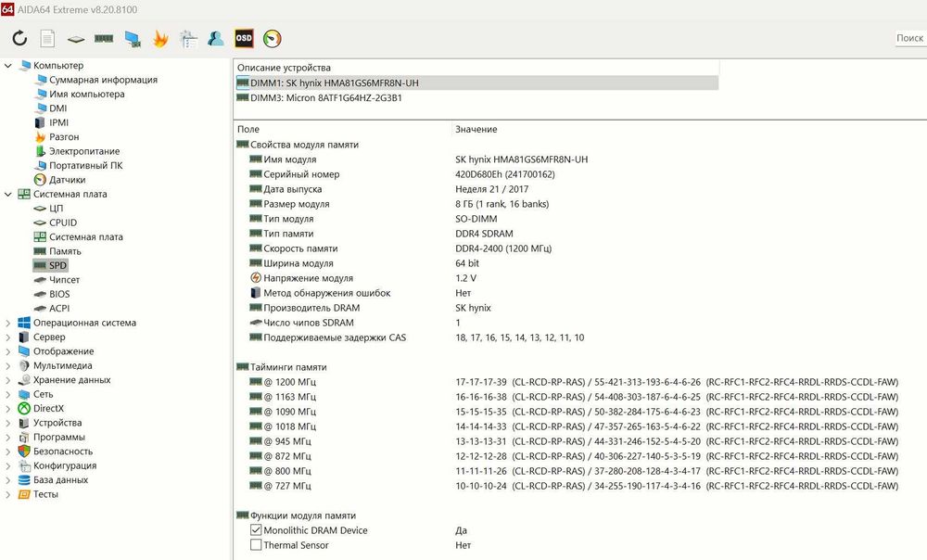Select the Производитель DRAM row
This screenshot has height=560, width=927.
[x=580, y=308]
